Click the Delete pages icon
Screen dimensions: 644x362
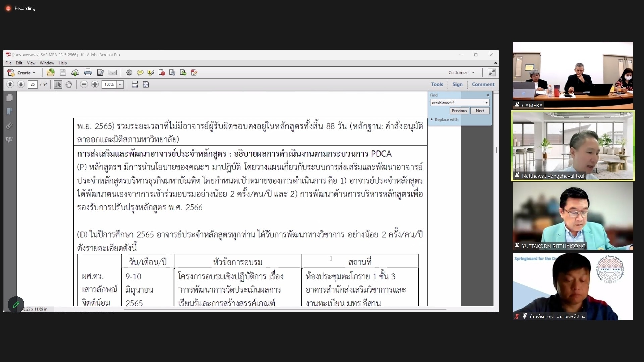tap(162, 73)
